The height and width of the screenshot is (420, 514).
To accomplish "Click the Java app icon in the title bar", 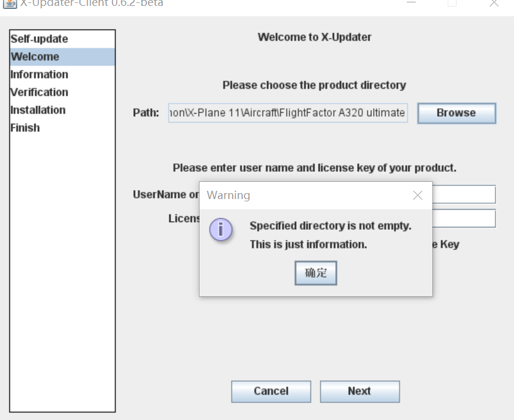I will click(x=10, y=4).
